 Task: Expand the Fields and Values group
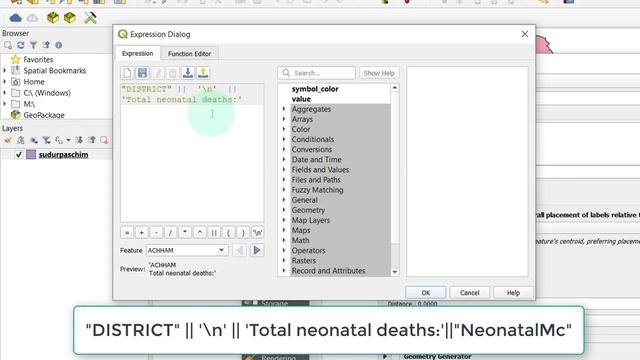coord(284,169)
